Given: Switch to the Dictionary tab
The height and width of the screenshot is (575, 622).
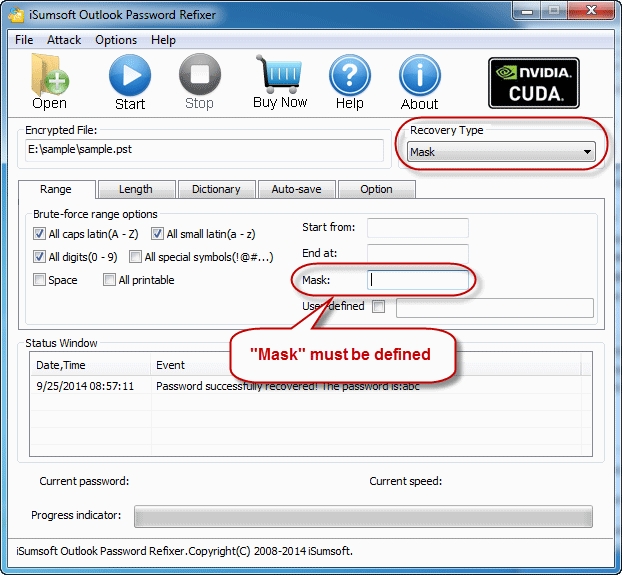Looking at the screenshot, I should coord(216,189).
